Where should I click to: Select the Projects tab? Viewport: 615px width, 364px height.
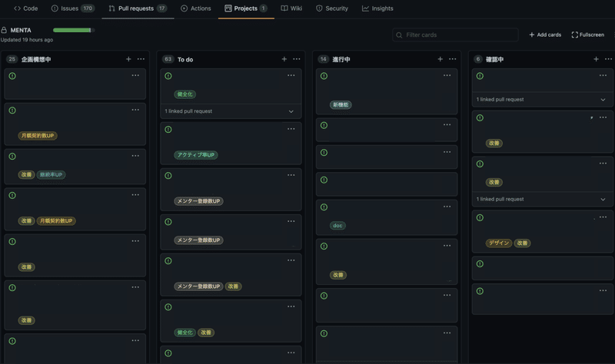[246, 8]
